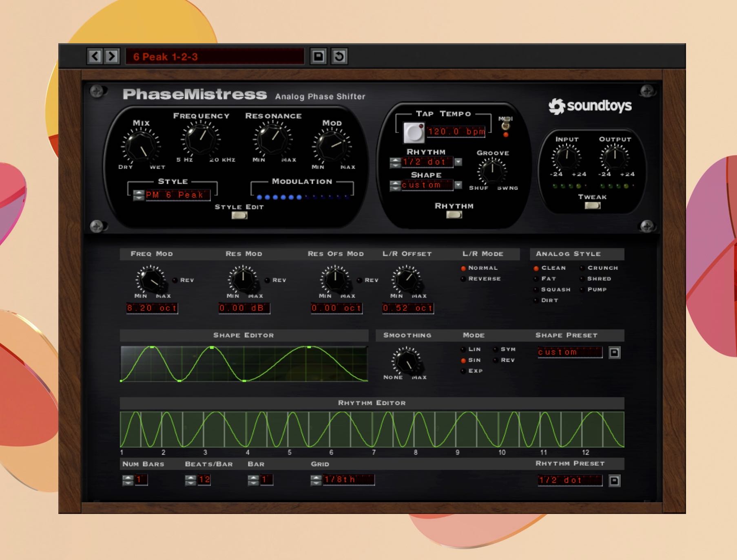Open the Shape Preset save icon
This screenshot has height=560, width=737.
(x=614, y=353)
